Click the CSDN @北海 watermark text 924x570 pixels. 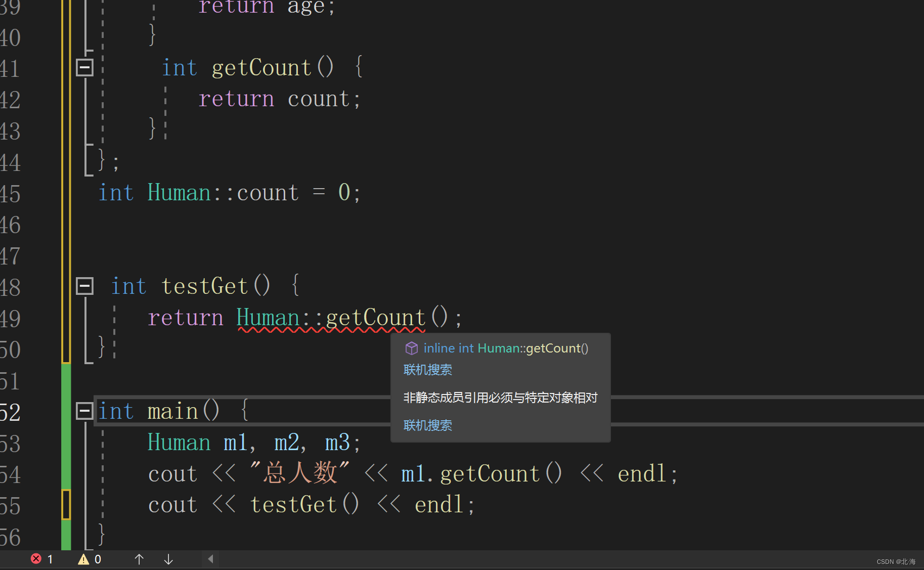tap(895, 561)
